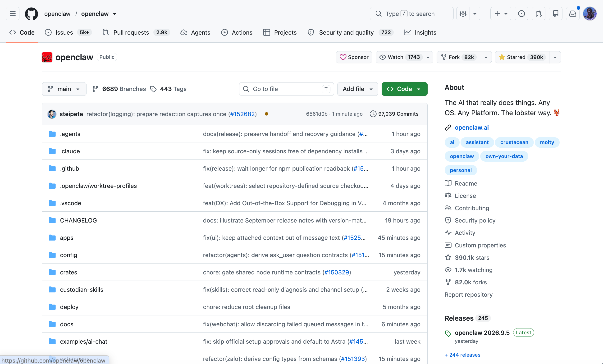Open the 443 Tags list

pyautogui.click(x=168, y=89)
